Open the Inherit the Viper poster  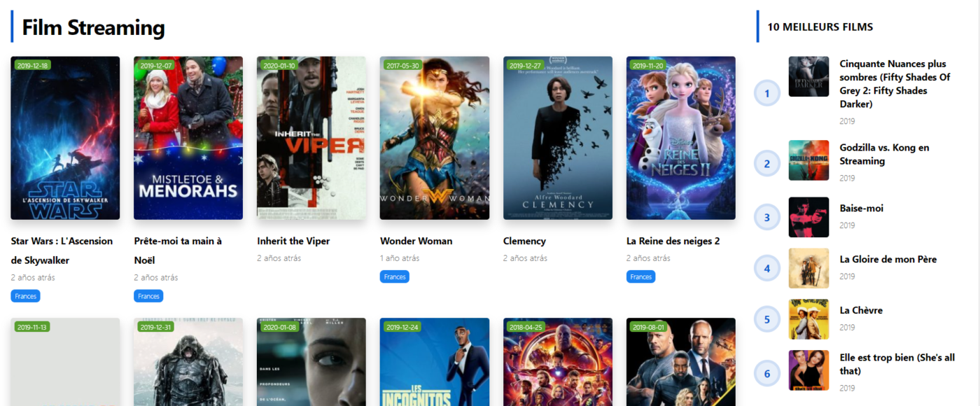point(311,138)
